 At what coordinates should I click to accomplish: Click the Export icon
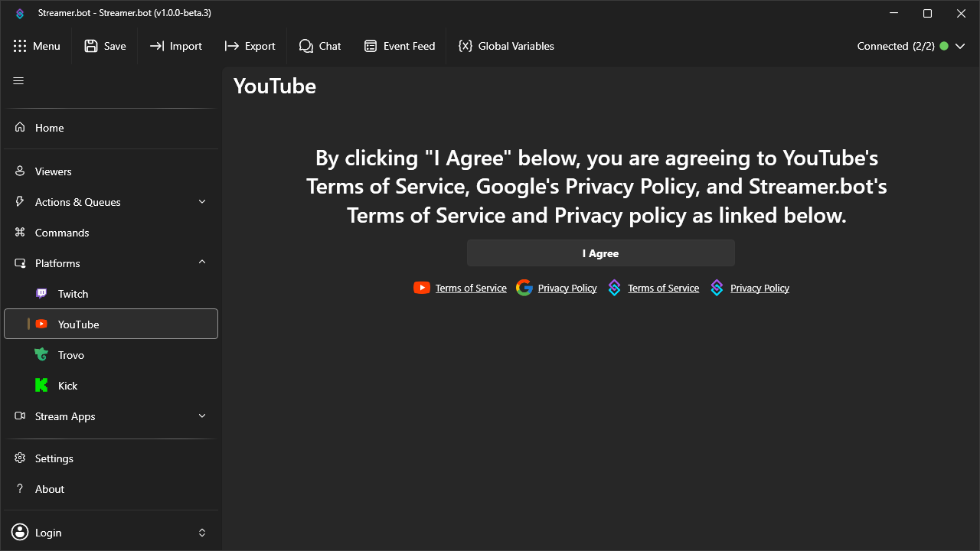pyautogui.click(x=250, y=46)
